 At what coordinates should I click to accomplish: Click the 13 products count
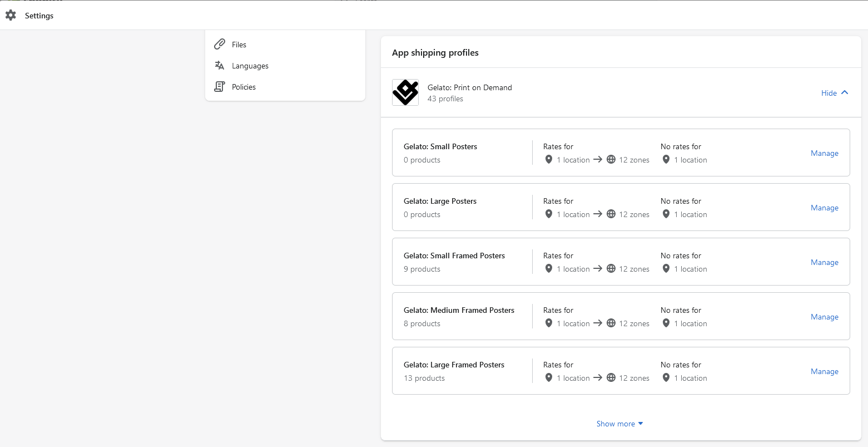pyautogui.click(x=424, y=378)
